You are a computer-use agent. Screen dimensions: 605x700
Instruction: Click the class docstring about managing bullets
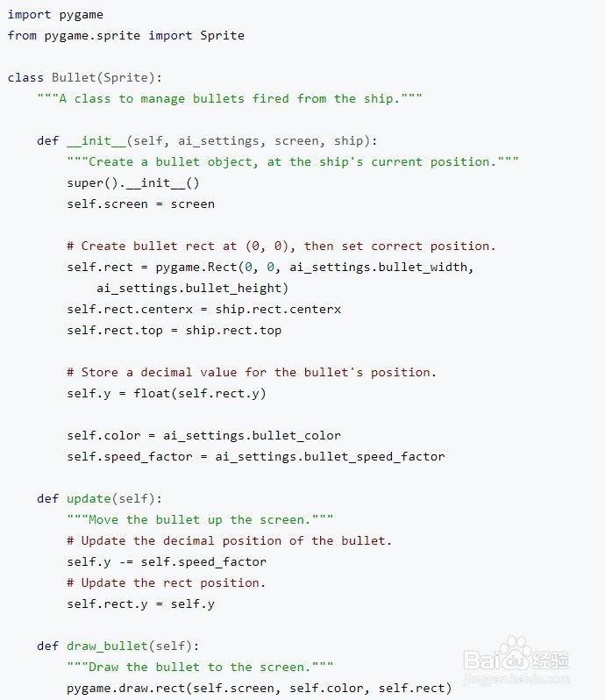click(x=229, y=99)
